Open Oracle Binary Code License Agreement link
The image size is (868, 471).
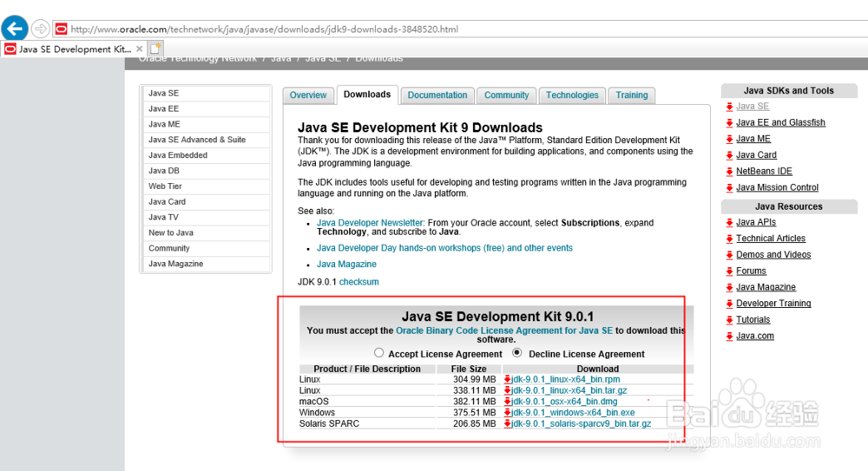point(504,330)
